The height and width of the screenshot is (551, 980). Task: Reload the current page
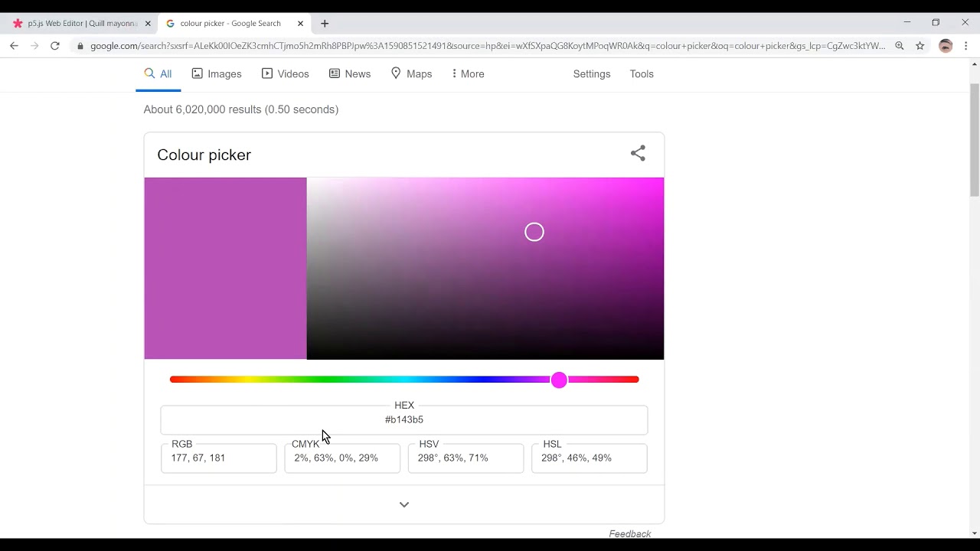[55, 46]
